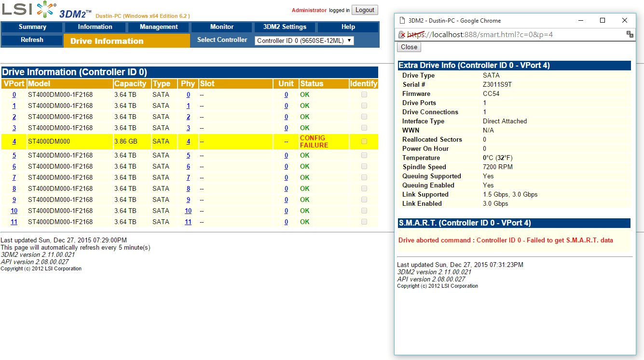Click the CONFIG FAILURE status text

[x=314, y=141]
